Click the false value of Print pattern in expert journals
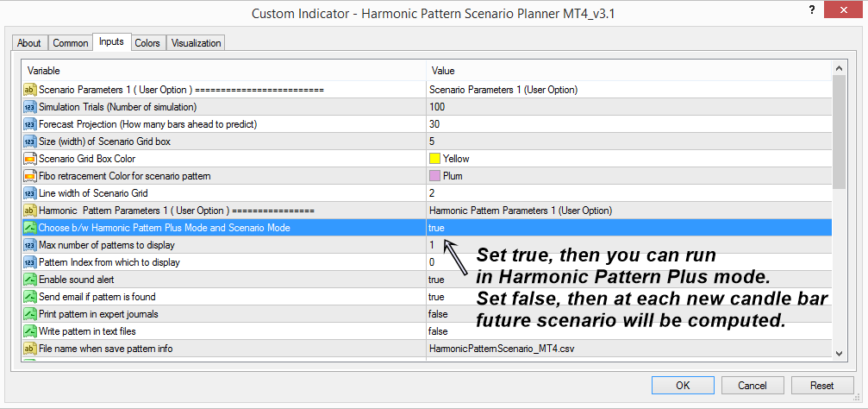This screenshot has width=868, height=409. point(438,314)
